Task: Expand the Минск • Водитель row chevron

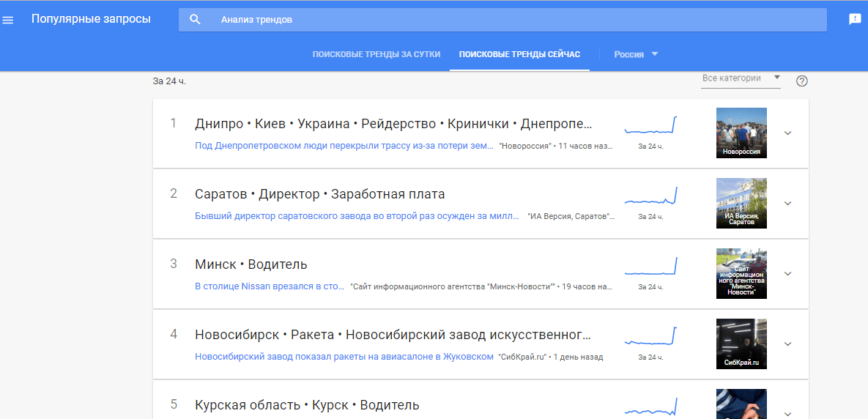Action: [x=787, y=274]
